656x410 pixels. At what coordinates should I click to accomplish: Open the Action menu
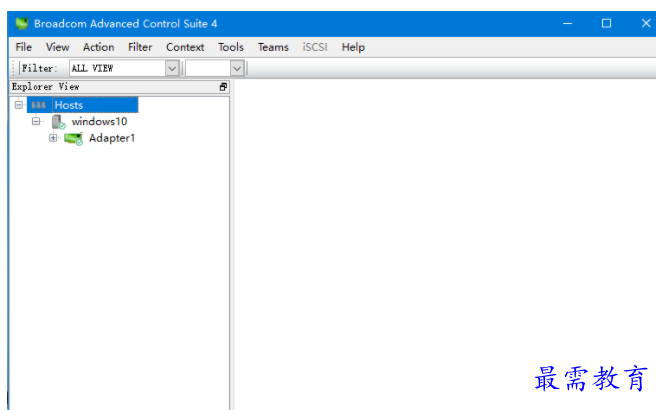coord(98,47)
